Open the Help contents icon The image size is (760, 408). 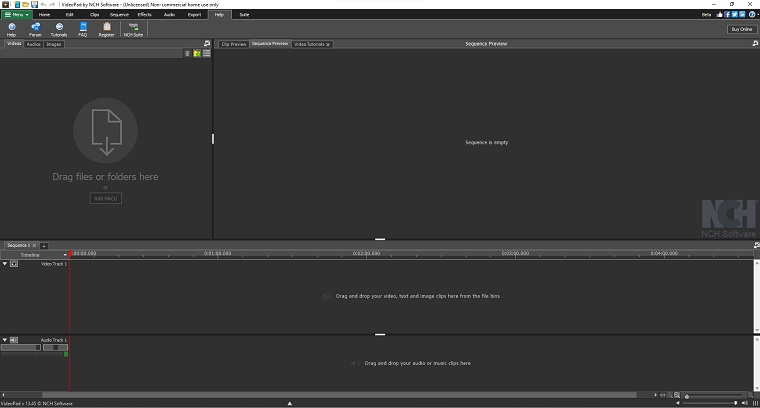12,30
